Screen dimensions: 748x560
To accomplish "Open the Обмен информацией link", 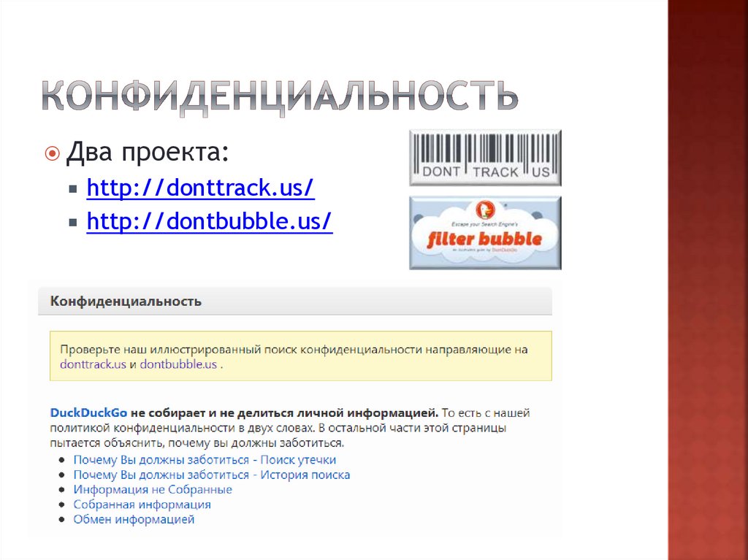I will point(134,519).
